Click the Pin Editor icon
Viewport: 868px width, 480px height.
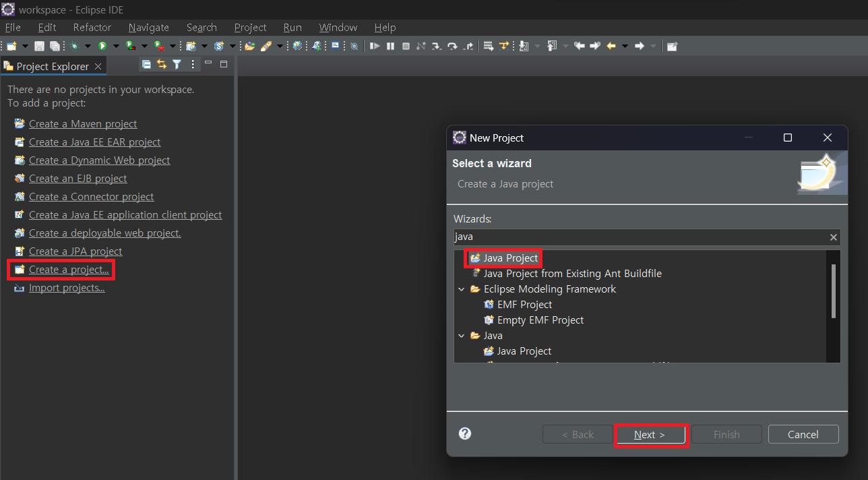point(672,46)
